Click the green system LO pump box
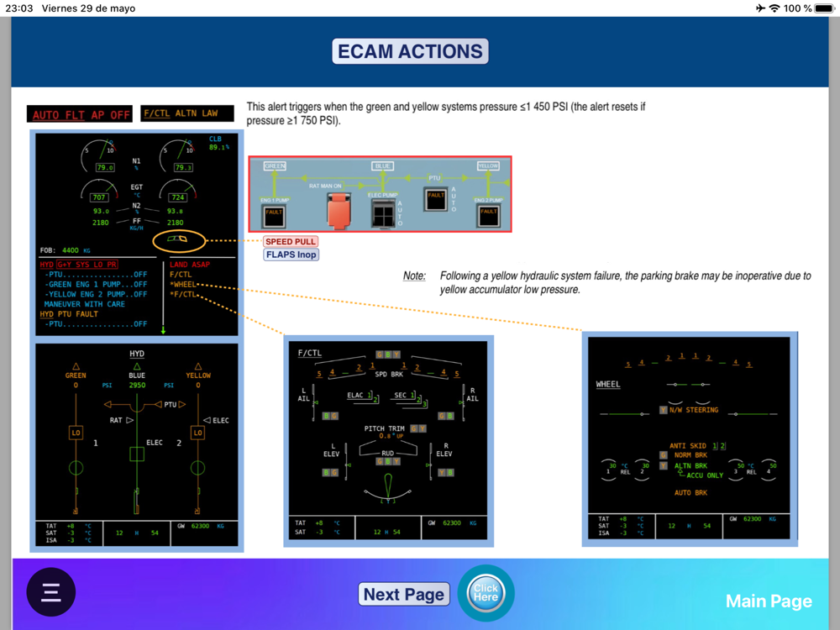This screenshot has width=840, height=630. click(76, 433)
